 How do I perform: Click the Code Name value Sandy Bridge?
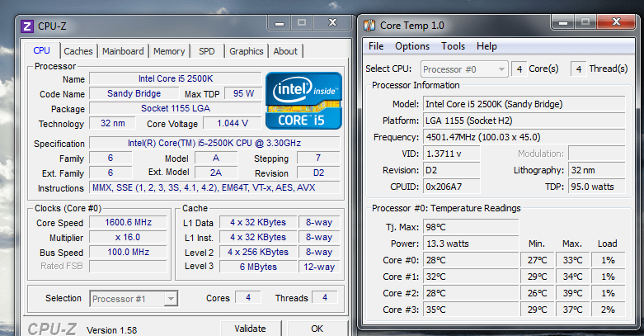point(134,93)
